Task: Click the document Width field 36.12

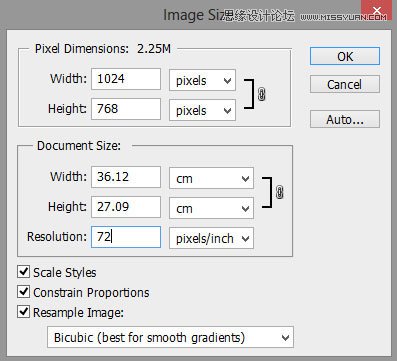Action: [126, 177]
